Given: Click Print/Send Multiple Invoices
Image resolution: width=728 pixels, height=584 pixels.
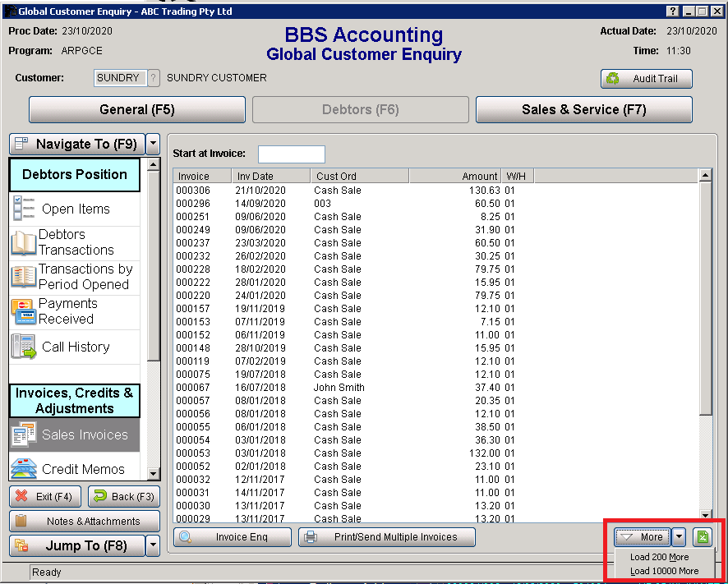Looking at the screenshot, I should pos(387,537).
